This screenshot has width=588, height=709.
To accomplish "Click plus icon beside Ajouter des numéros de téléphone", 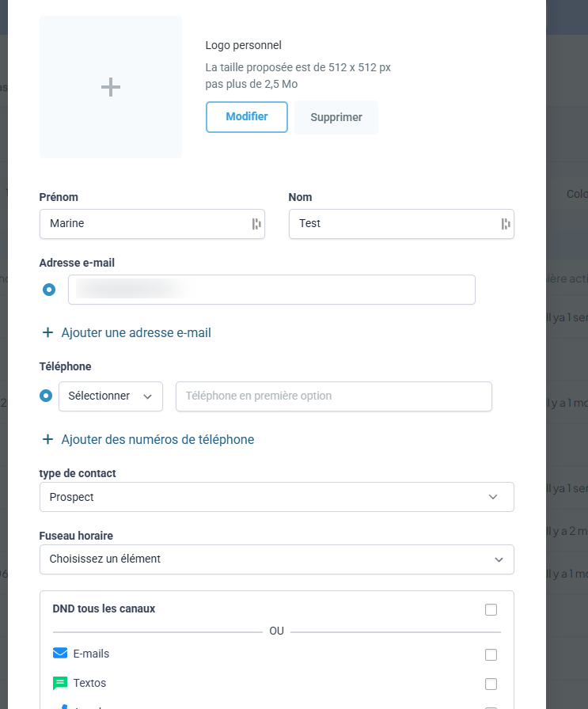I will [x=47, y=439].
